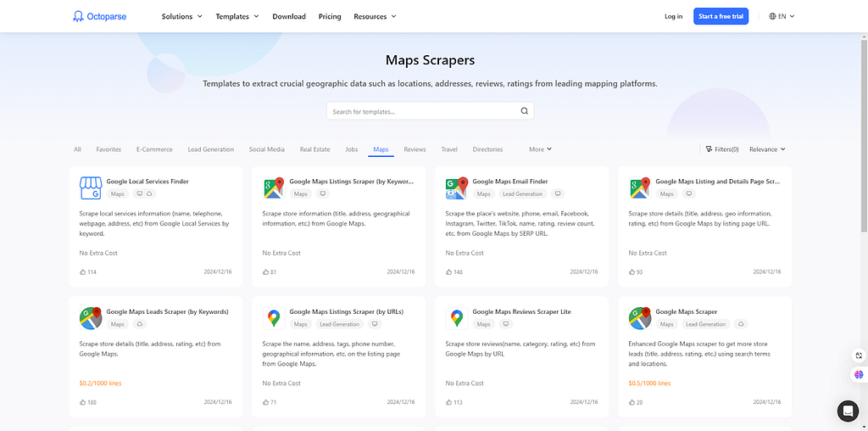Click thumbs-up on Google Maps Leads Scraper
The image size is (868, 431).
coord(83,402)
